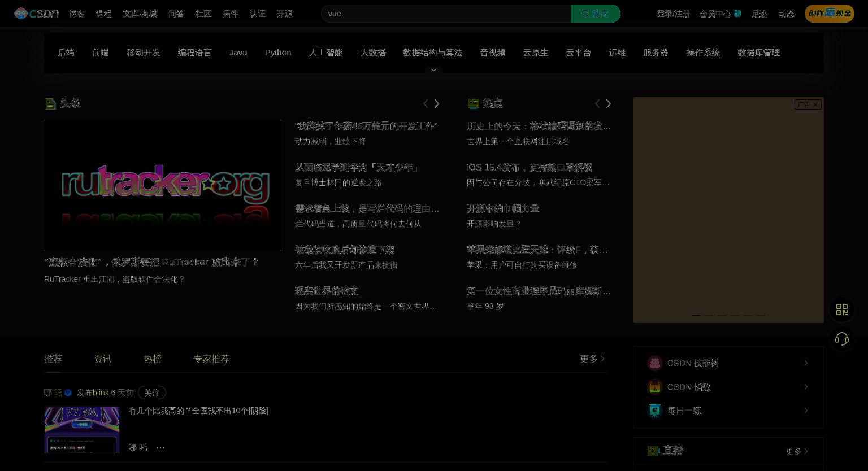Viewport: 868px width, 471px height.
Task: Open the 开源 nav item
Action: click(x=285, y=14)
